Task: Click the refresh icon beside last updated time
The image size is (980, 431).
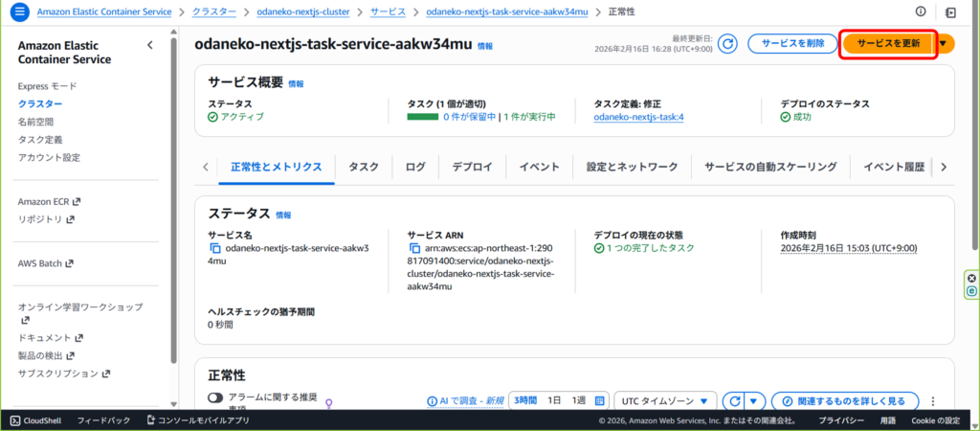Action: point(727,43)
